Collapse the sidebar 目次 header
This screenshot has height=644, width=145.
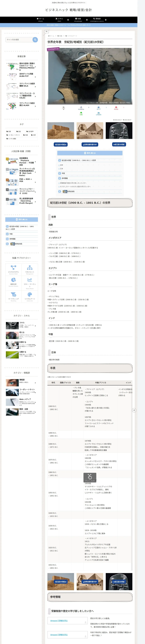[x=22, y=219]
